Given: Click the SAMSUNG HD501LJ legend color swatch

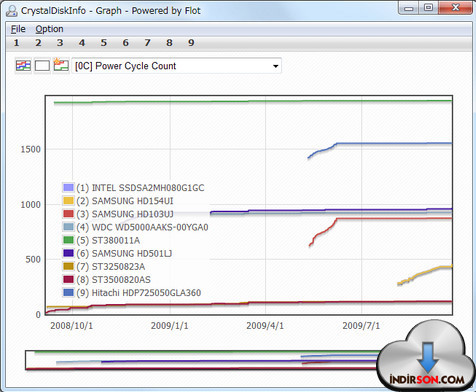Looking at the screenshot, I should pyautogui.click(x=68, y=253).
